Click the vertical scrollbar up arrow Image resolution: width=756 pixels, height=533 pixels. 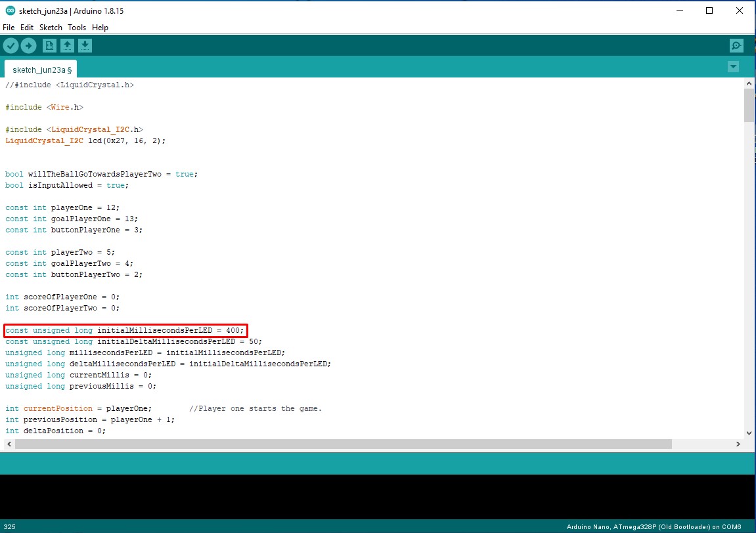749,84
